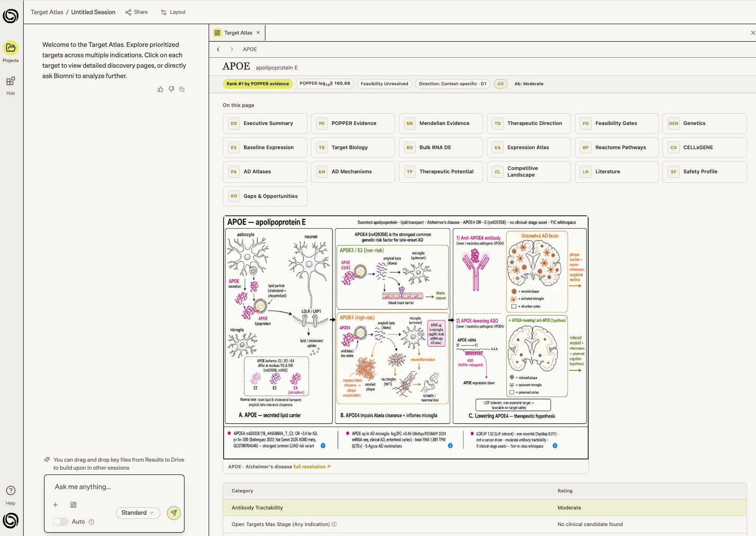
Task: Copy the welcome message with copy icon
Action: click(182, 89)
